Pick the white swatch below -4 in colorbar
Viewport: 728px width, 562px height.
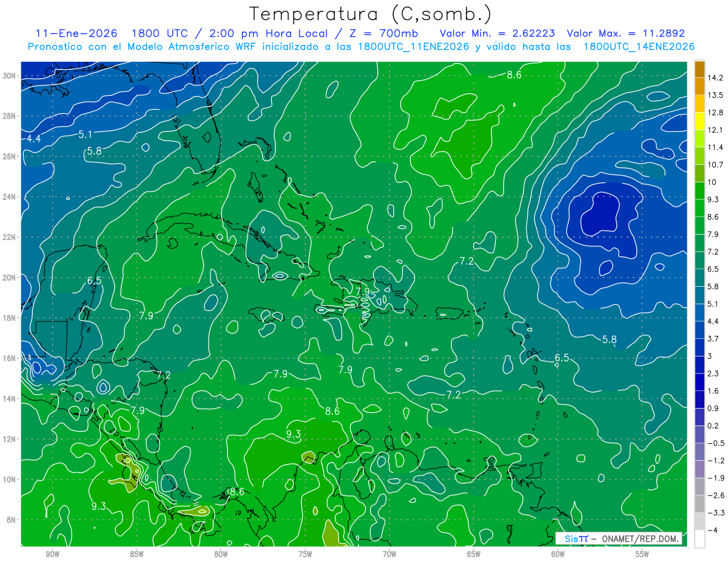[x=699, y=539]
